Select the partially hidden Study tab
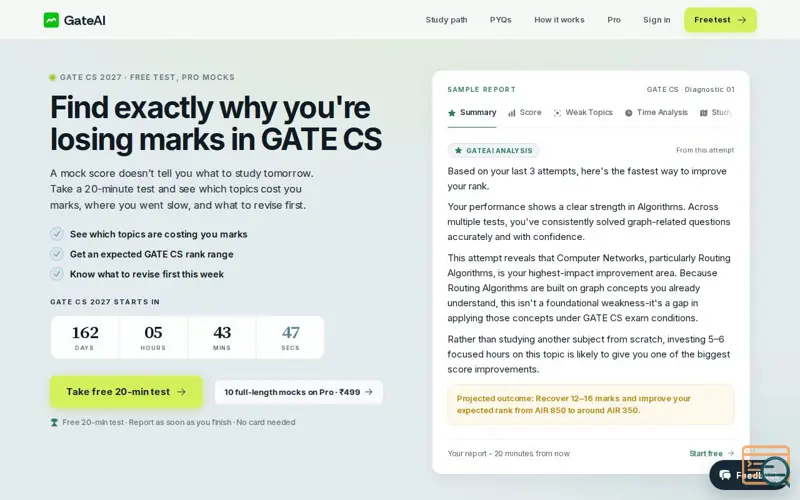 [x=716, y=113]
